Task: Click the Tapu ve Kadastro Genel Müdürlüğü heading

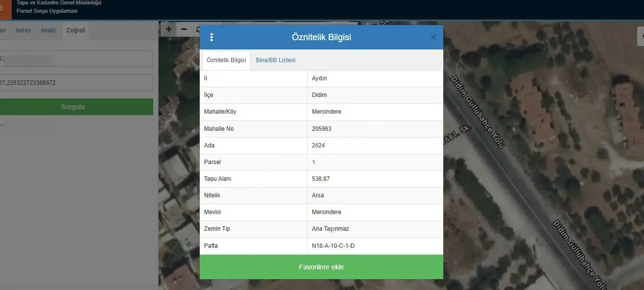Action: point(59,3)
